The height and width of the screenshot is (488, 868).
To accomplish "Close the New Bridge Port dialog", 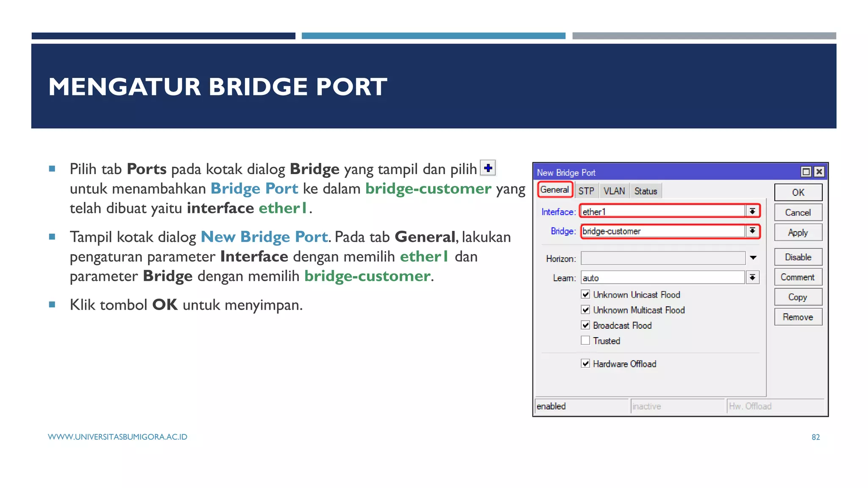I will point(819,172).
